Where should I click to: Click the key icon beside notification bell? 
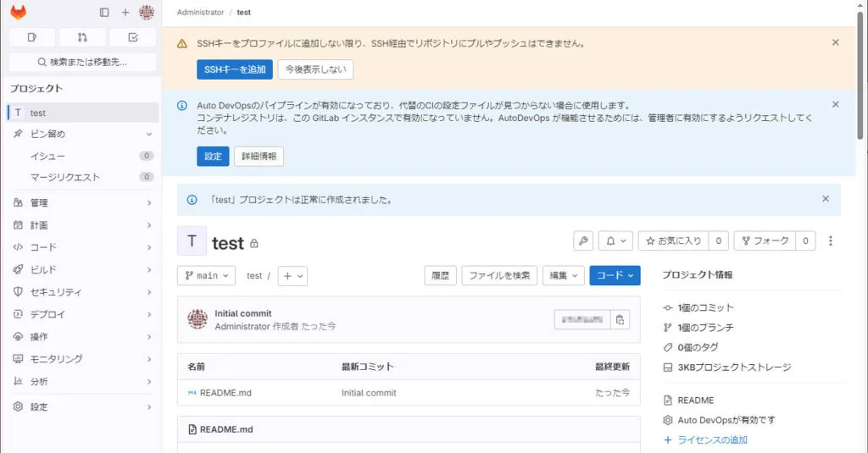click(583, 241)
